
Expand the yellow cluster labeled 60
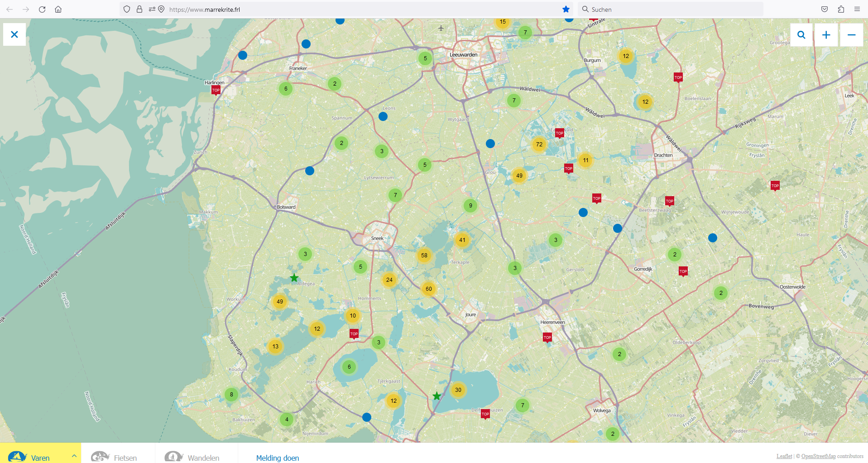pyautogui.click(x=428, y=289)
